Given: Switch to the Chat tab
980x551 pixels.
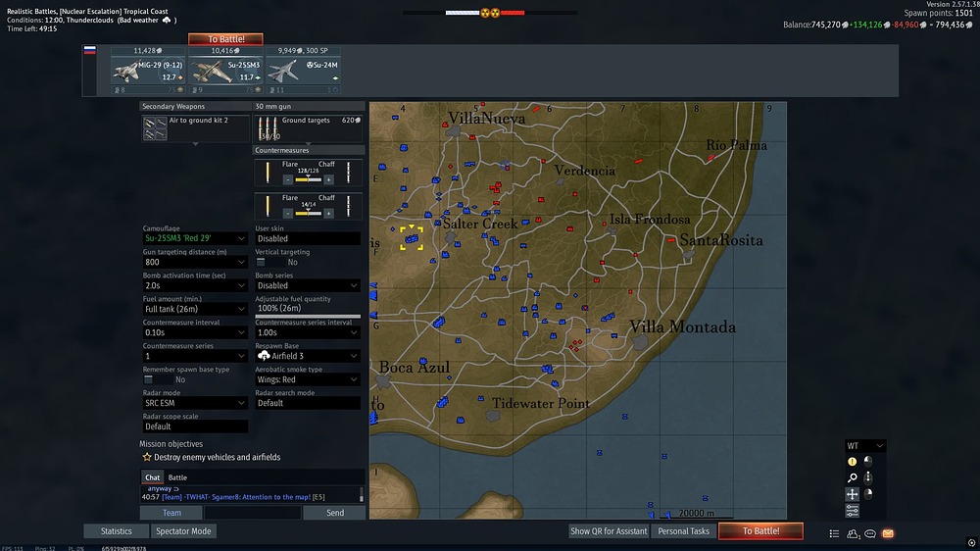Looking at the screenshot, I should click(x=153, y=477).
